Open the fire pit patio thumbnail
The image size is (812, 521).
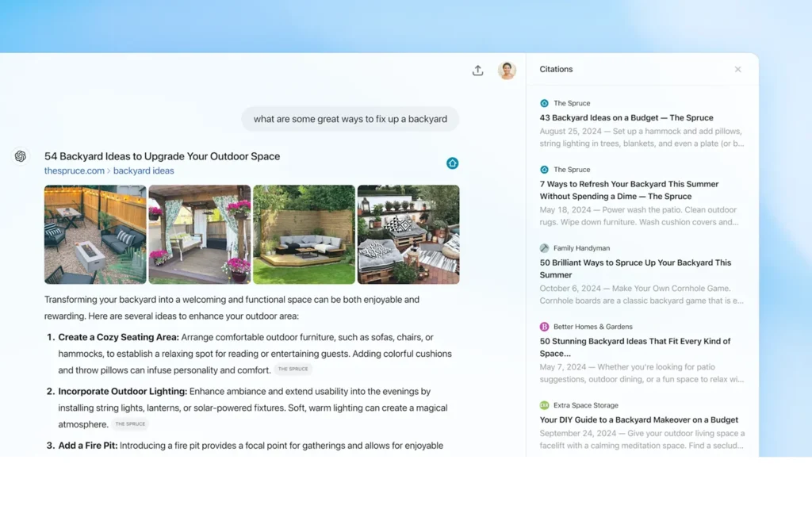(x=95, y=235)
